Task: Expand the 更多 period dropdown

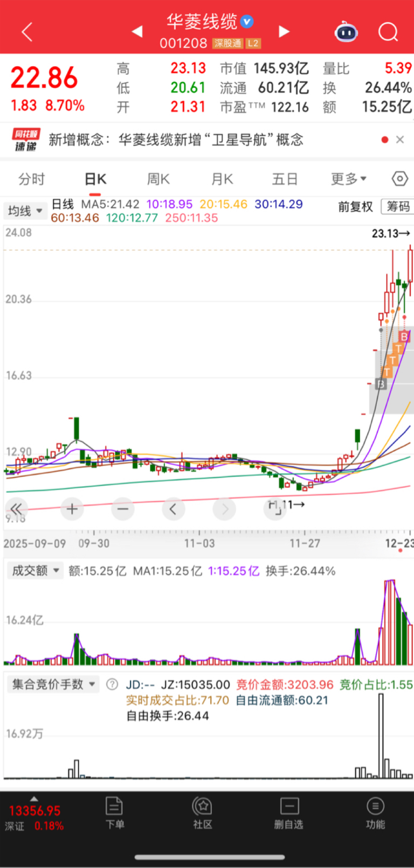Action: (349, 179)
